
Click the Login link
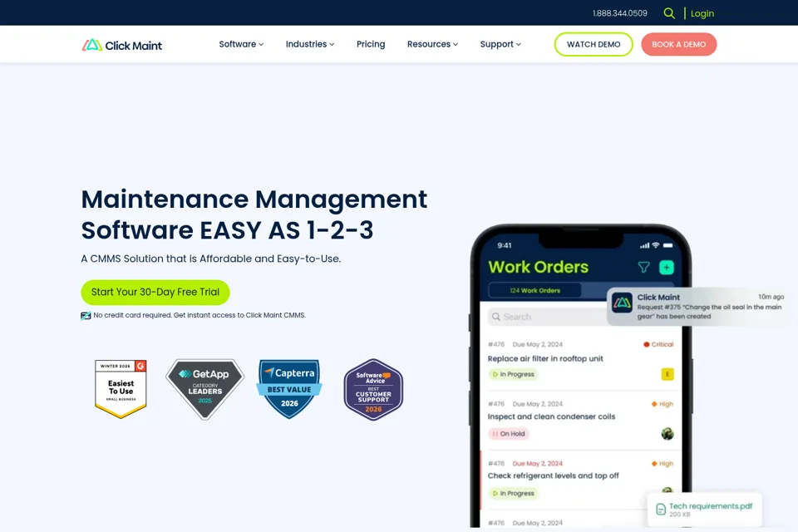coord(702,14)
